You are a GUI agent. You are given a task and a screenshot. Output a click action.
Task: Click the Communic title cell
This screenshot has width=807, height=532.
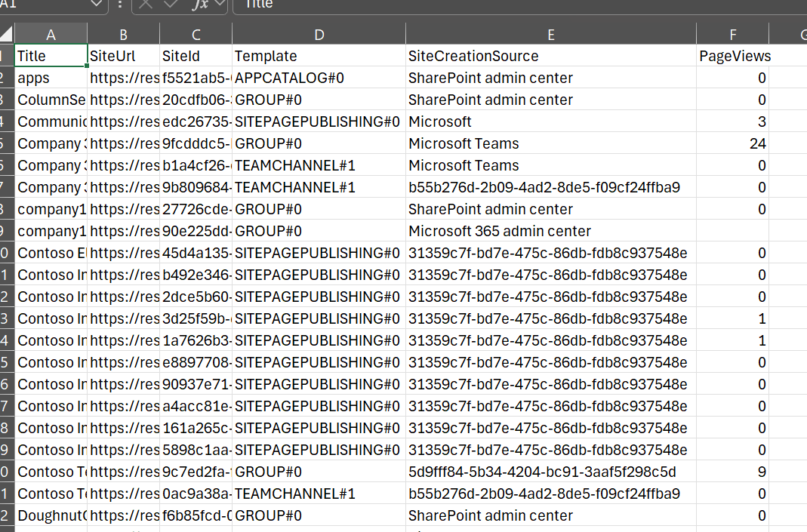[x=51, y=121]
